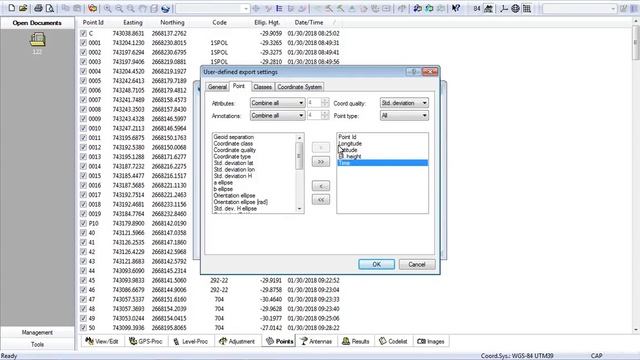640x360 pixels.
Task: Click the Attributes number stepper arrows
Action: [325, 103]
